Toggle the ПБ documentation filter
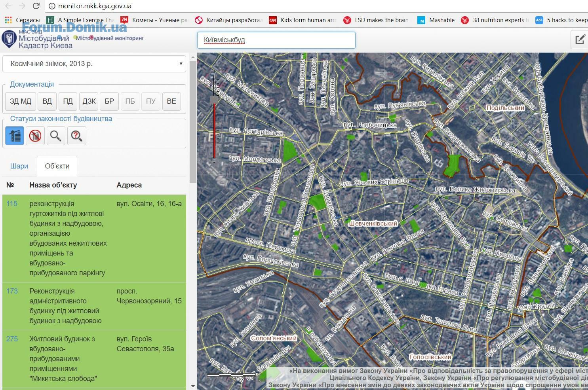The image size is (588, 390). point(130,101)
